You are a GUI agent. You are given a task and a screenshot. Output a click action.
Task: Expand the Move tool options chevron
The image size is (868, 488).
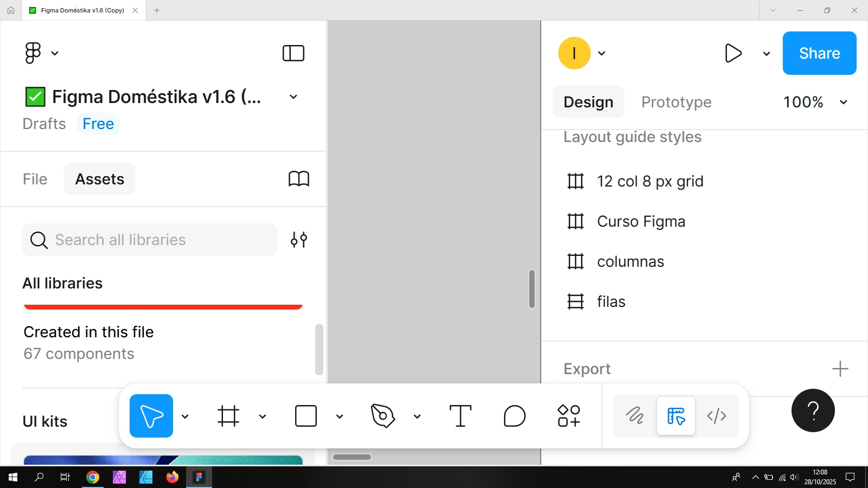(x=185, y=416)
